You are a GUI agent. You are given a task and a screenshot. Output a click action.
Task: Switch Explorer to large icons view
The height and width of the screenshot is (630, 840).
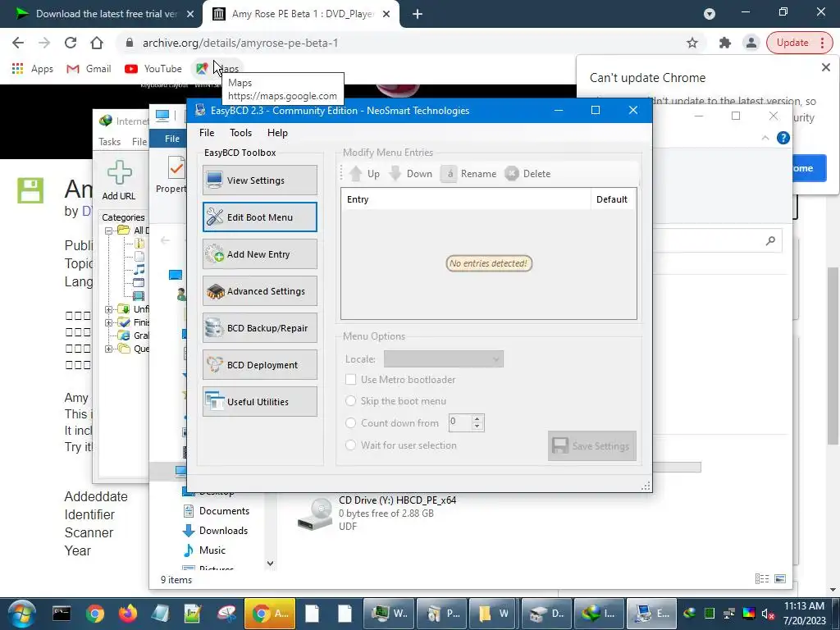point(781,578)
